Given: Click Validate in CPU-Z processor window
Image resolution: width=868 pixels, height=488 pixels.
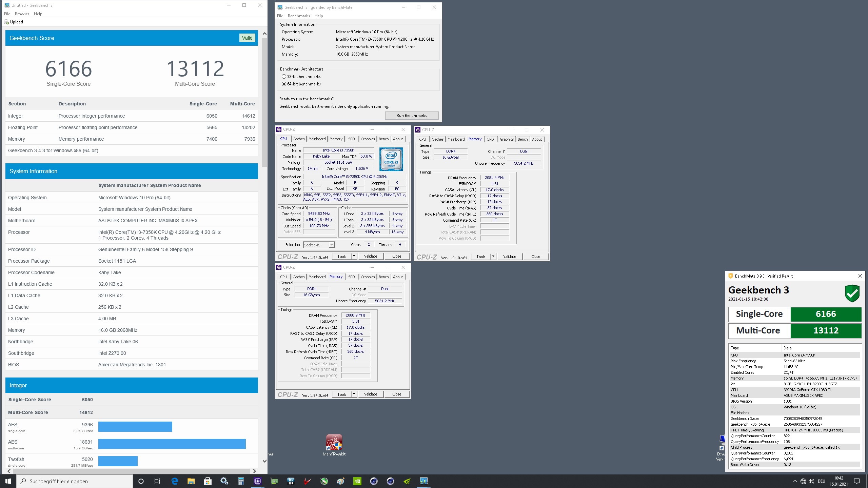Looking at the screenshot, I should tap(371, 256).
